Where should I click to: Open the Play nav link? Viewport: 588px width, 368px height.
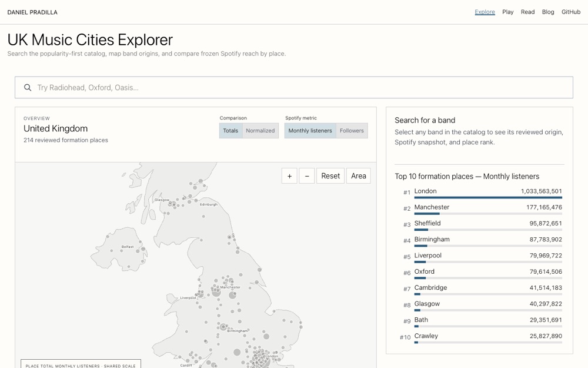click(x=508, y=12)
